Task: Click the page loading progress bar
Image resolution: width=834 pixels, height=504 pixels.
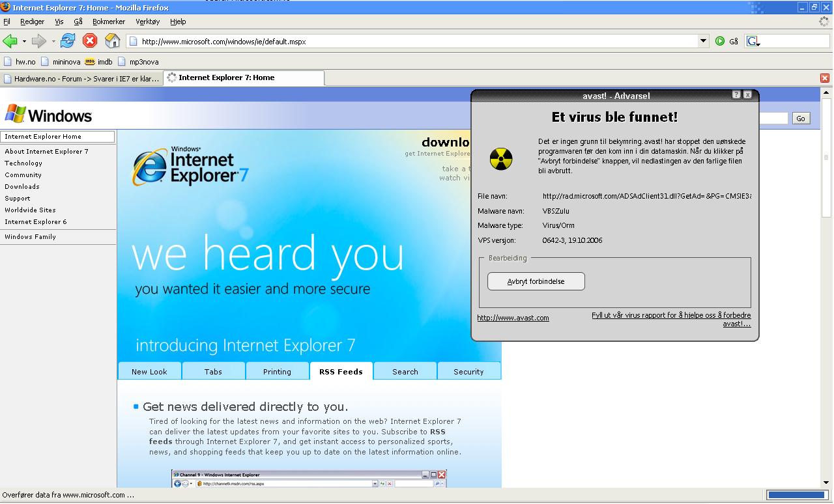Action: point(796,495)
